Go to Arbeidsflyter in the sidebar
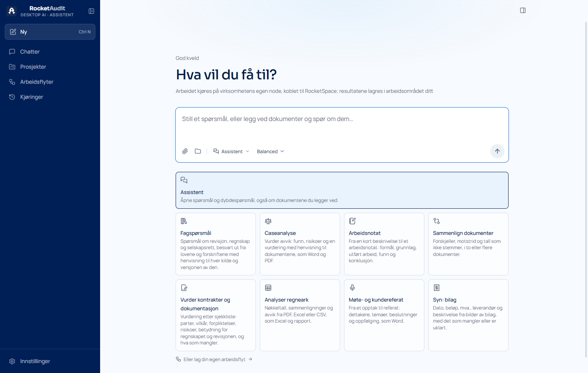 point(50,82)
